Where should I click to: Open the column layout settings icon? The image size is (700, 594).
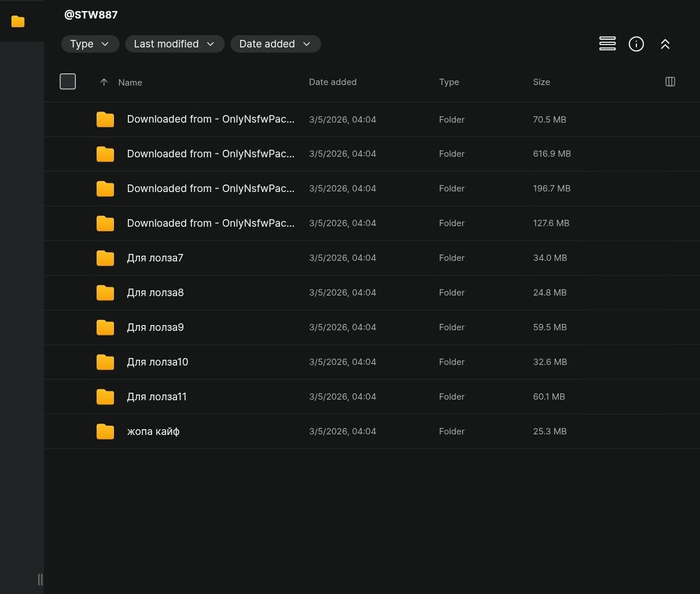point(670,82)
